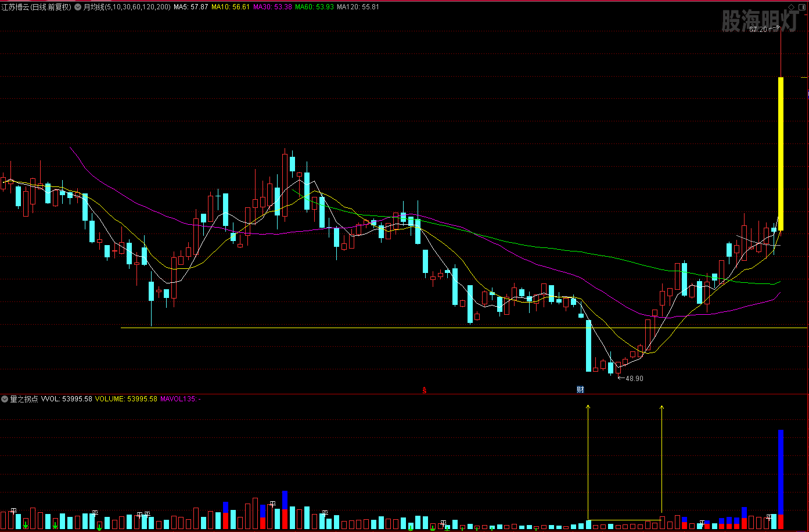Click the magenta MAVOL135 label

pos(178,399)
